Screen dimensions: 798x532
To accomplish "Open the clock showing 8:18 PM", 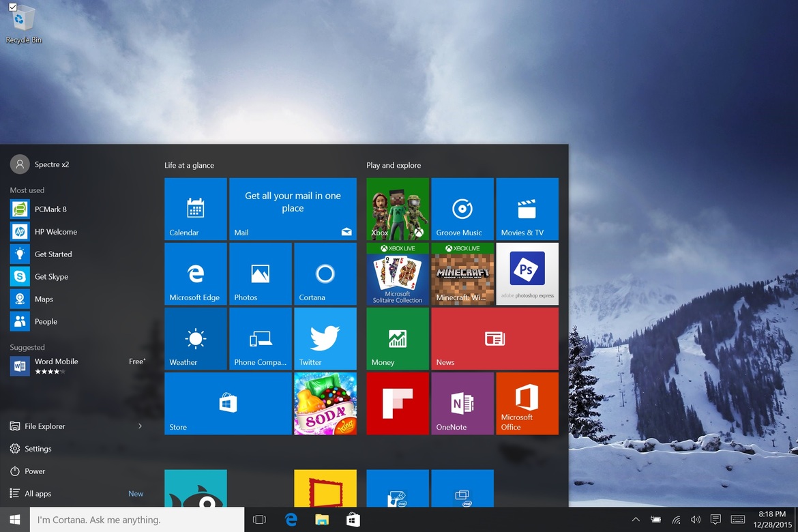I will (772, 519).
